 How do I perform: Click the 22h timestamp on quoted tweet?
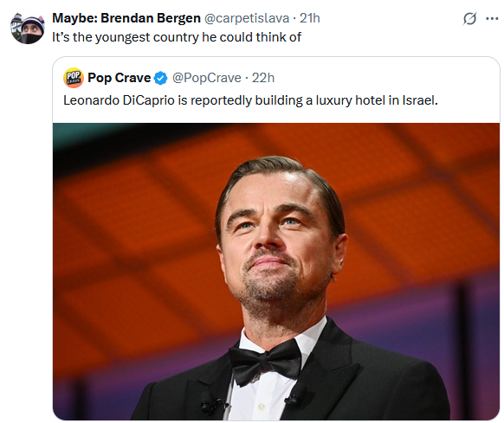point(263,78)
